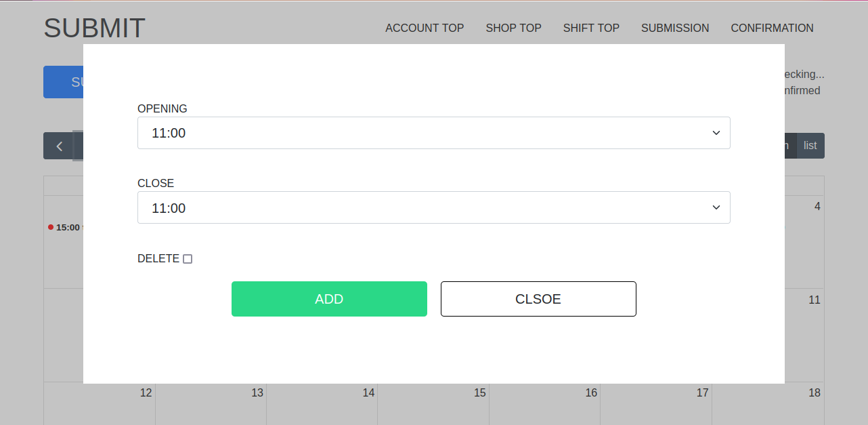Click the CLSOE button in dialog
The image size is (868, 425).
[x=538, y=299]
